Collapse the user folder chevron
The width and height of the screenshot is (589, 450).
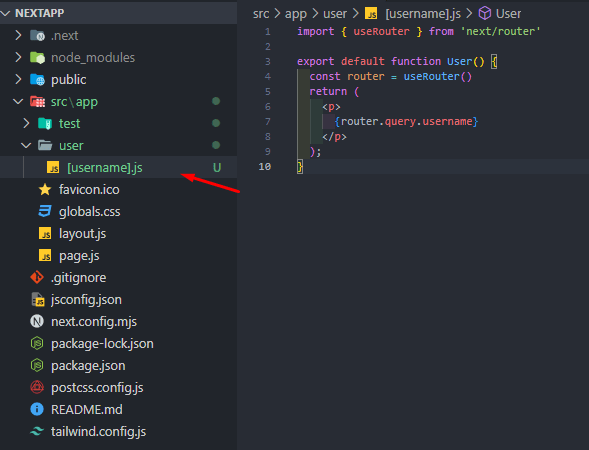pyautogui.click(x=26, y=145)
